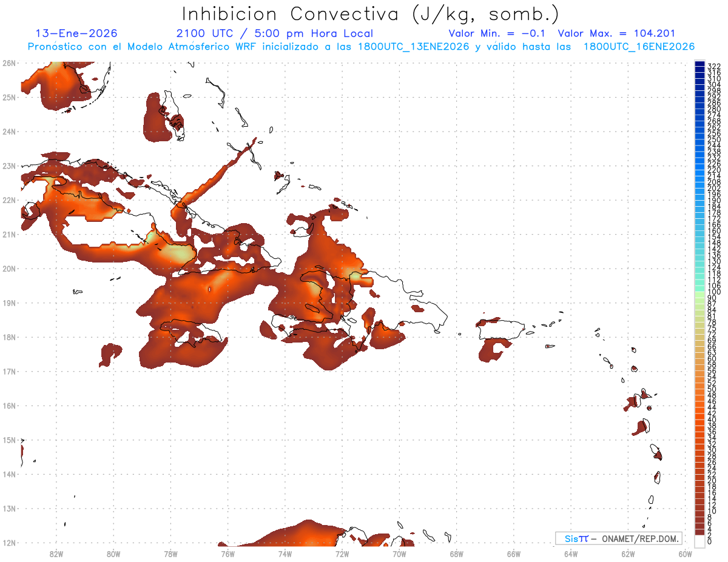The image size is (728, 562).
Task: Click the '68W' longitude label
Action: [x=457, y=554]
